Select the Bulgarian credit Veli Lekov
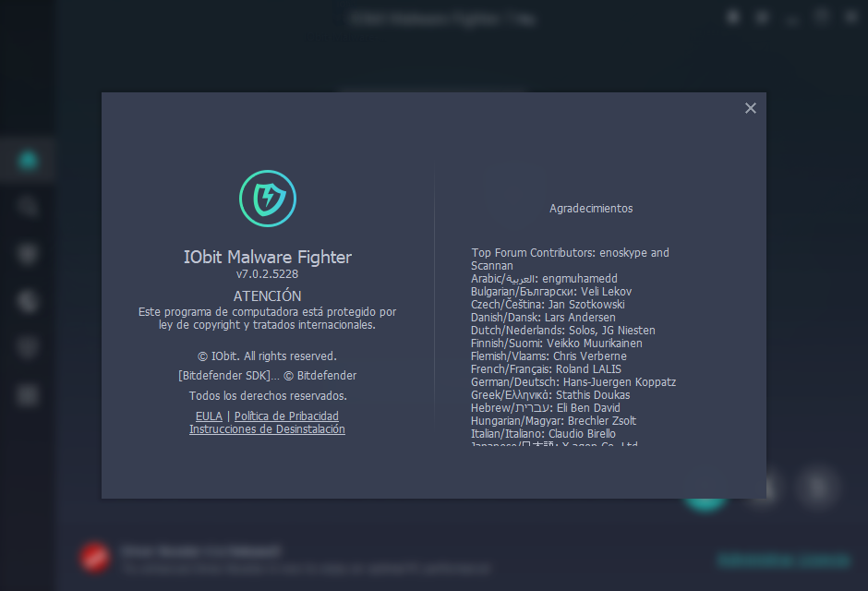The height and width of the screenshot is (591, 868). click(x=551, y=292)
